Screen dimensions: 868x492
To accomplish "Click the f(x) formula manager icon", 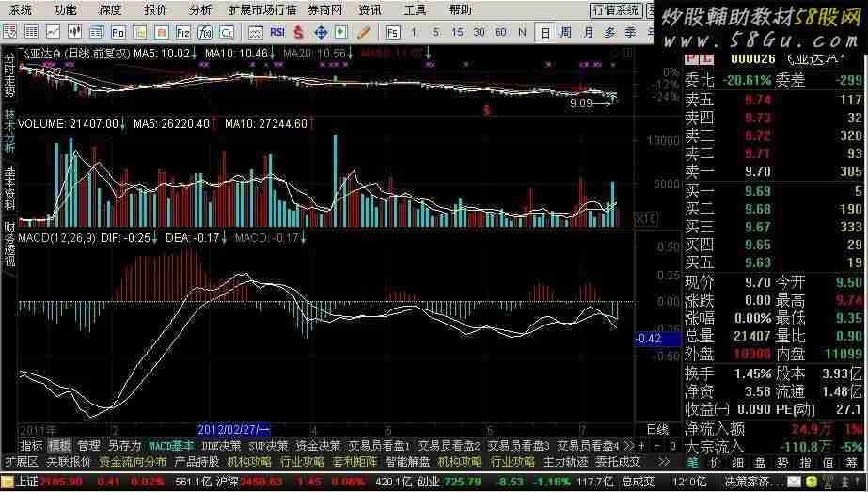I will (x=205, y=32).
